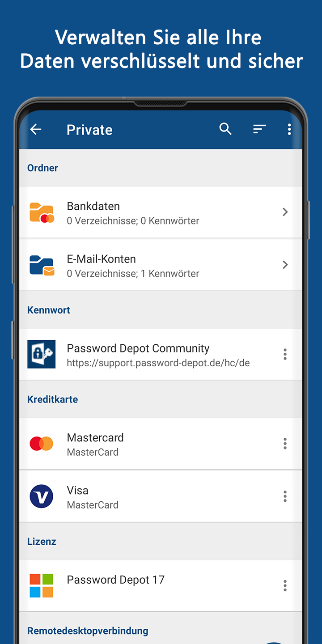Tap the back arrow next to Private
Screen dimensions: 322x644
click(36, 130)
